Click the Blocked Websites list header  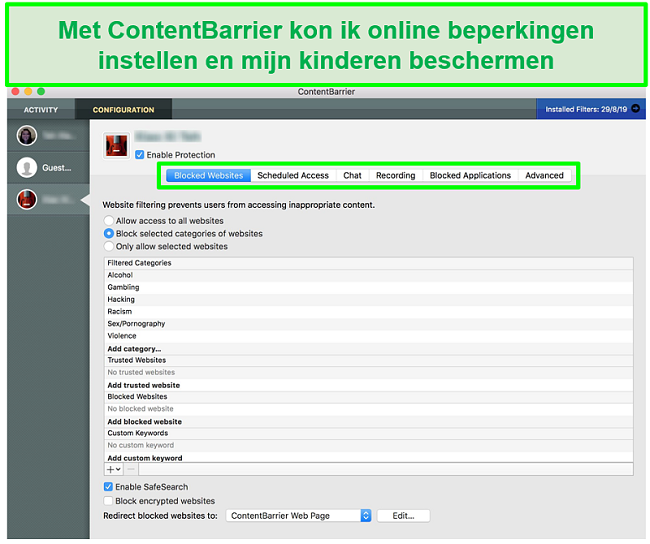coord(369,397)
